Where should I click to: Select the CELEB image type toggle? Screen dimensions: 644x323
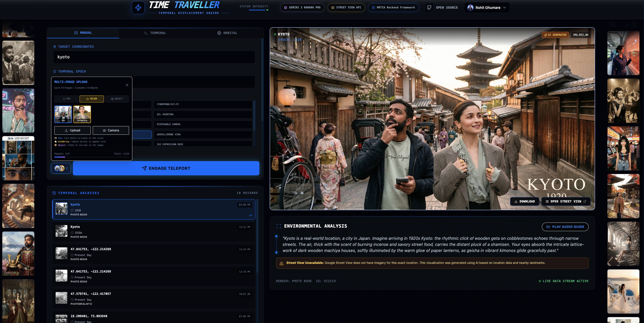pyautogui.click(x=91, y=99)
